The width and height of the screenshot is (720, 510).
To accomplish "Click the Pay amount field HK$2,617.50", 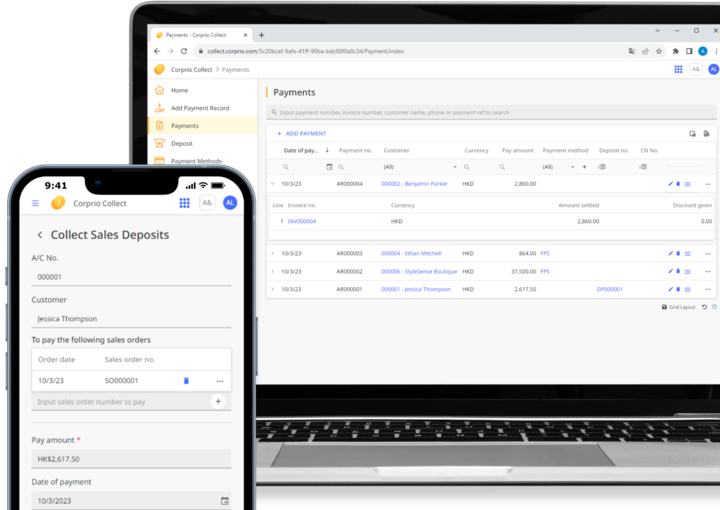I will [x=131, y=459].
